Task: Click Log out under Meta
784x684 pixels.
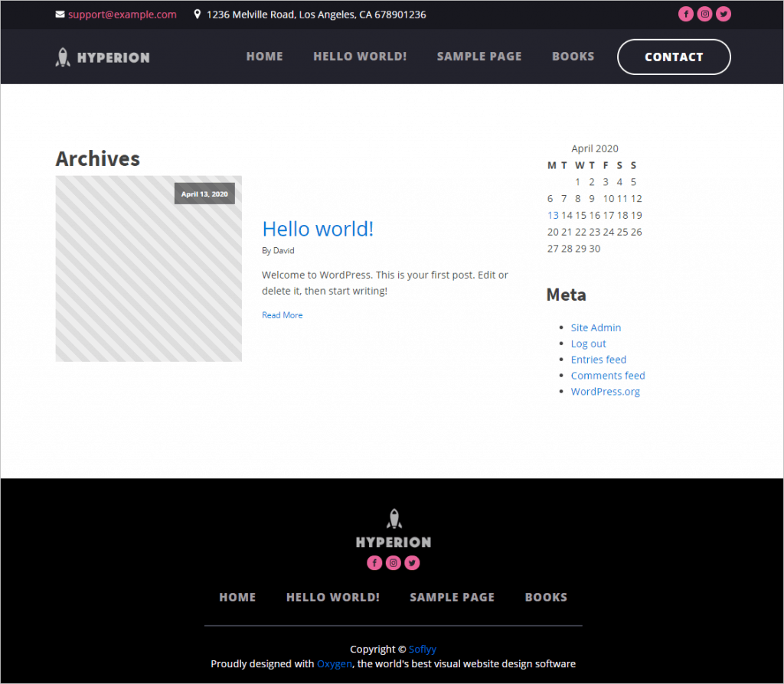Action: pos(588,344)
